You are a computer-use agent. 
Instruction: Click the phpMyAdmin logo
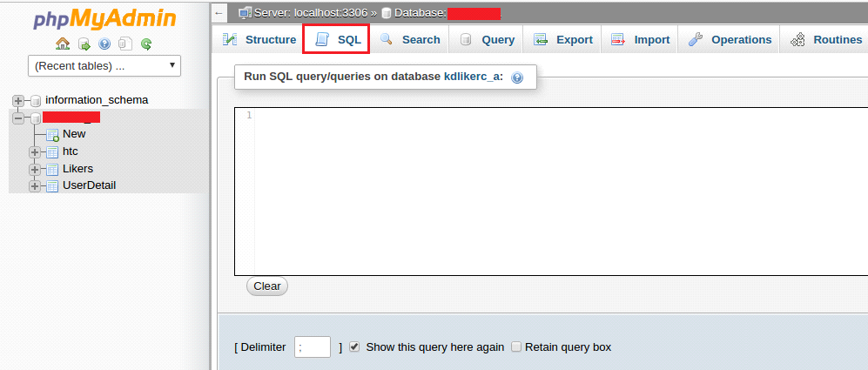coord(104,18)
